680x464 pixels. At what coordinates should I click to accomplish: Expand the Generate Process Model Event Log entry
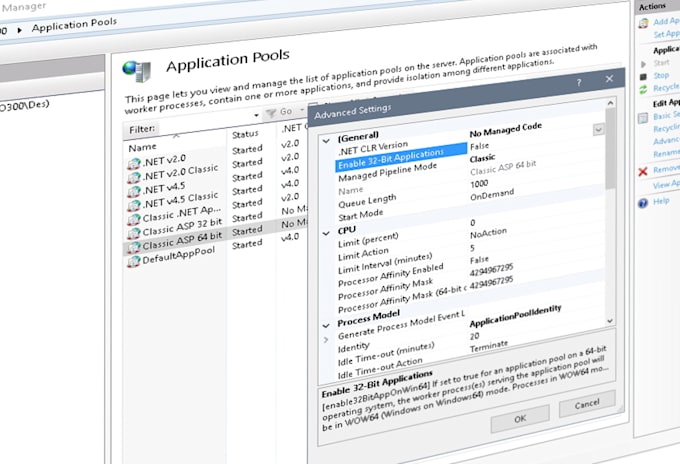pos(326,340)
